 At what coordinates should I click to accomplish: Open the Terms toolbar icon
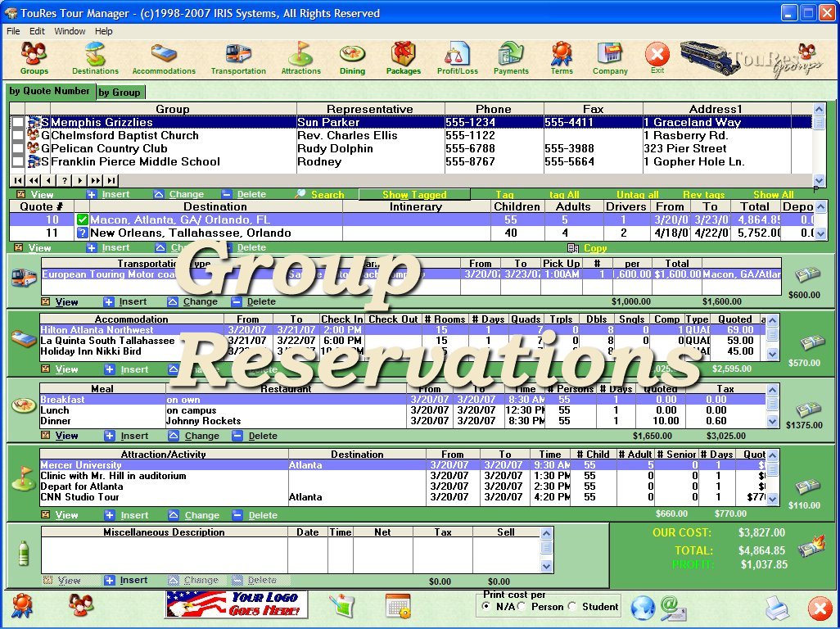(562, 58)
